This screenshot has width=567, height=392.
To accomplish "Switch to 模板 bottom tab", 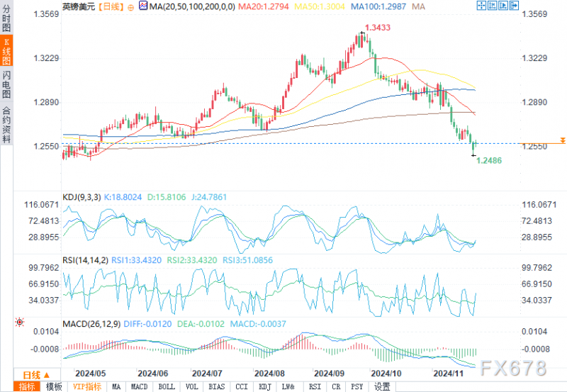I will coord(54,386).
